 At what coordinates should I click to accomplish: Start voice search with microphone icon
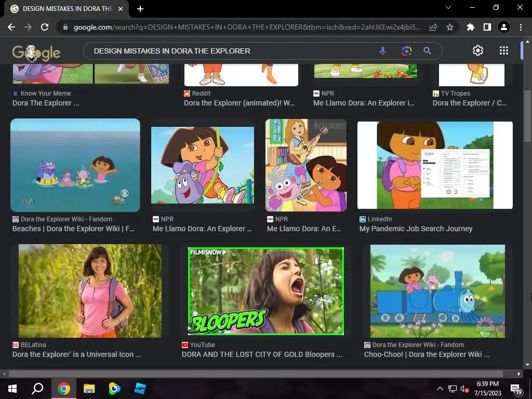(x=383, y=51)
